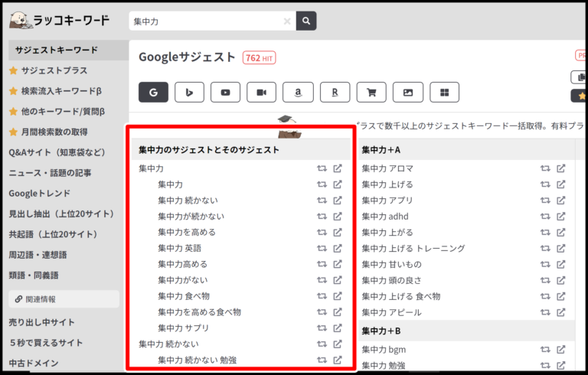Open サジェストキーワード in sidebar

[x=69, y=51]
